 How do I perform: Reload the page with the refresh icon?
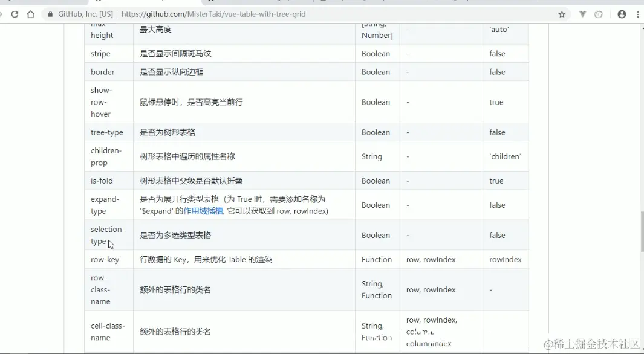click(x=15, y=14)
